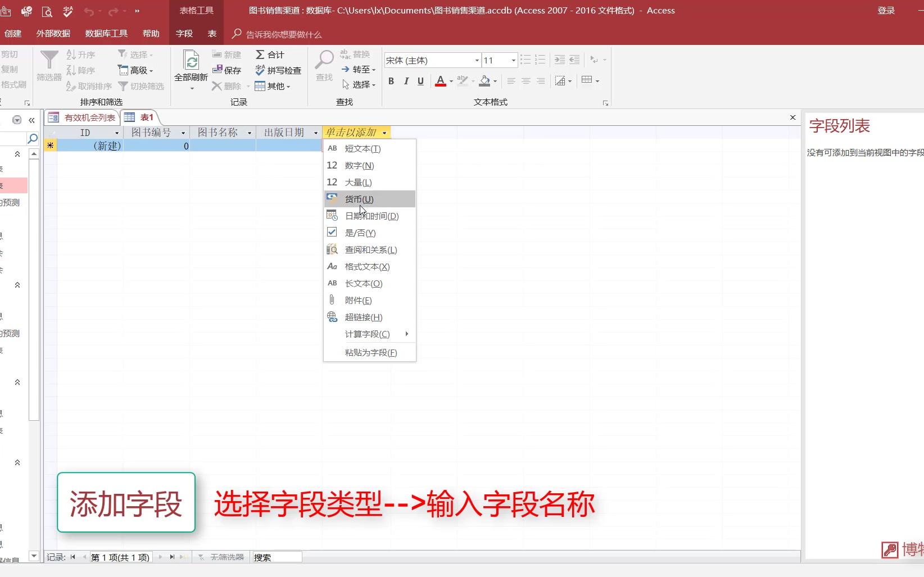Close the current table document tab
The width and height of the screenshot is (924, 577).
pyautogui.click(x=792, y=117)
